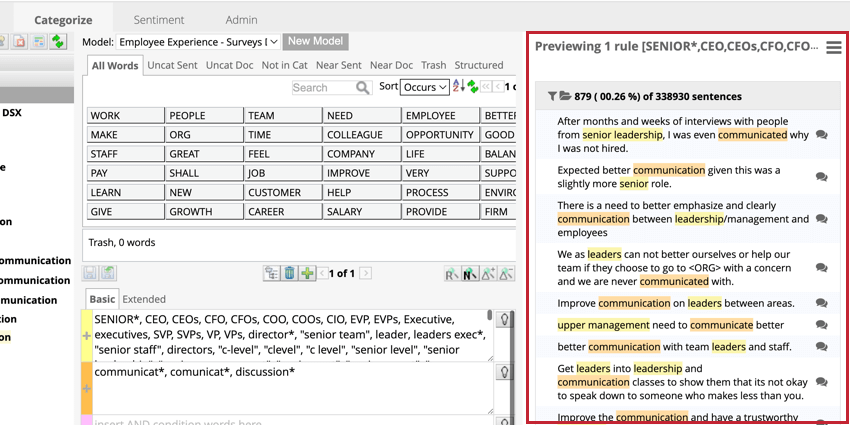Click the rule tree icon left of trash

click(x=271, y=273)
